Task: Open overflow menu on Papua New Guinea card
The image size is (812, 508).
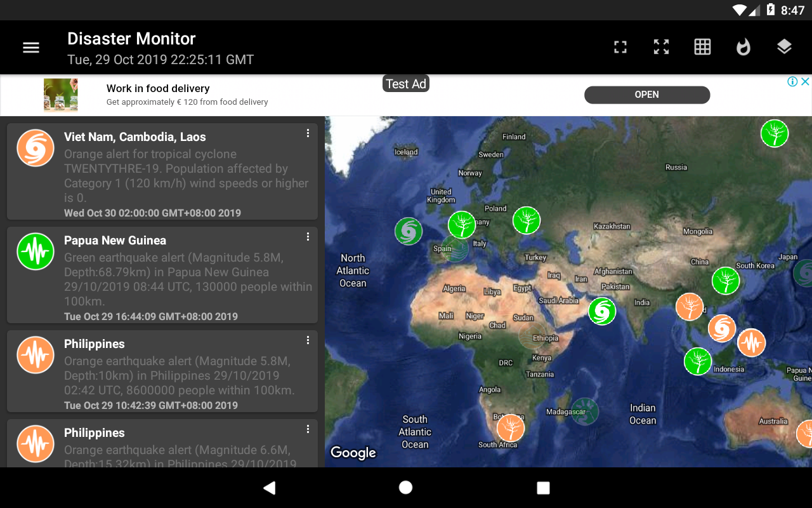Action: [308, 237]
